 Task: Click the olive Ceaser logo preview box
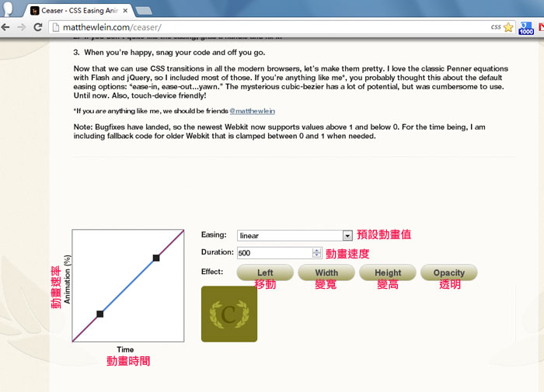pos(229,314)
